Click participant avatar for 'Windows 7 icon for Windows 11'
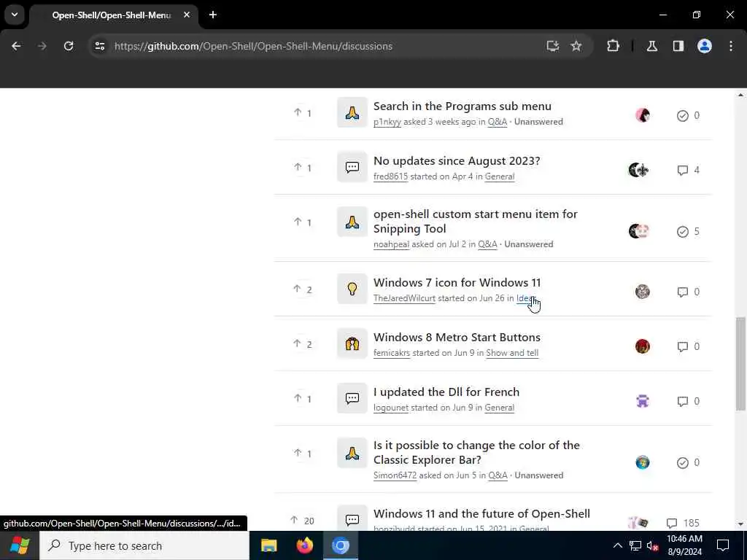747x560 pixels. tap(642, 292)
